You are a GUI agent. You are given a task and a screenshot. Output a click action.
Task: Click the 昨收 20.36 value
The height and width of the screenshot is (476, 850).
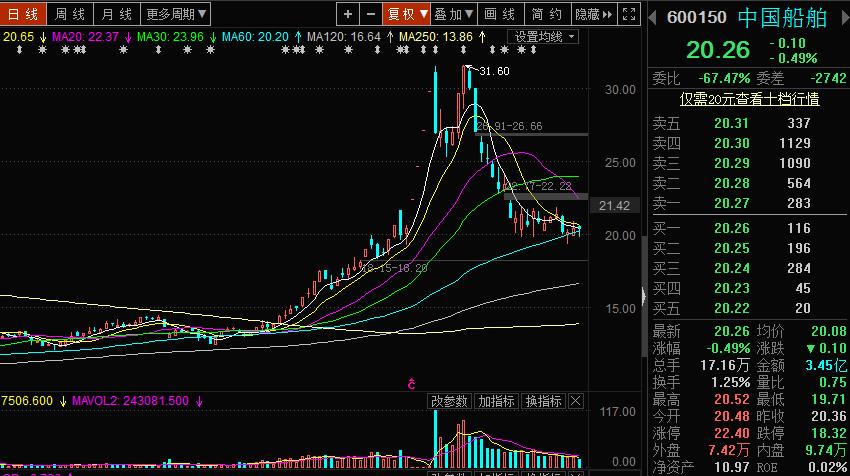[829, 417]
